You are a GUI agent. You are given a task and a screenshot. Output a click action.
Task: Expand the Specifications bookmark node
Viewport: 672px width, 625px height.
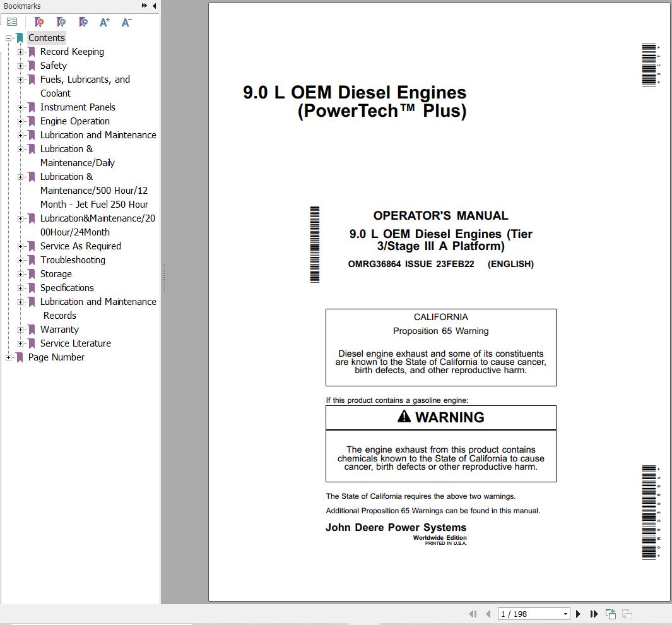pyautogui.click(x=20, y=288)
